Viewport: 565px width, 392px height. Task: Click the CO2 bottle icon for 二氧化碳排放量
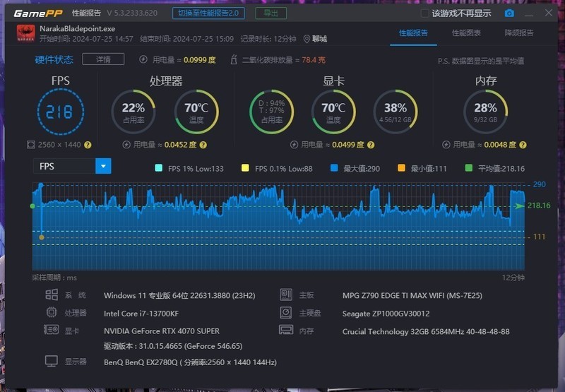tap(234, 59)
